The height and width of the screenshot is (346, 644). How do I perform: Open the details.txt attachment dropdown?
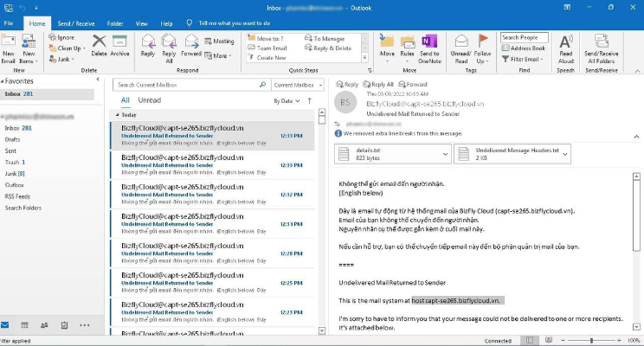(445, 154)
